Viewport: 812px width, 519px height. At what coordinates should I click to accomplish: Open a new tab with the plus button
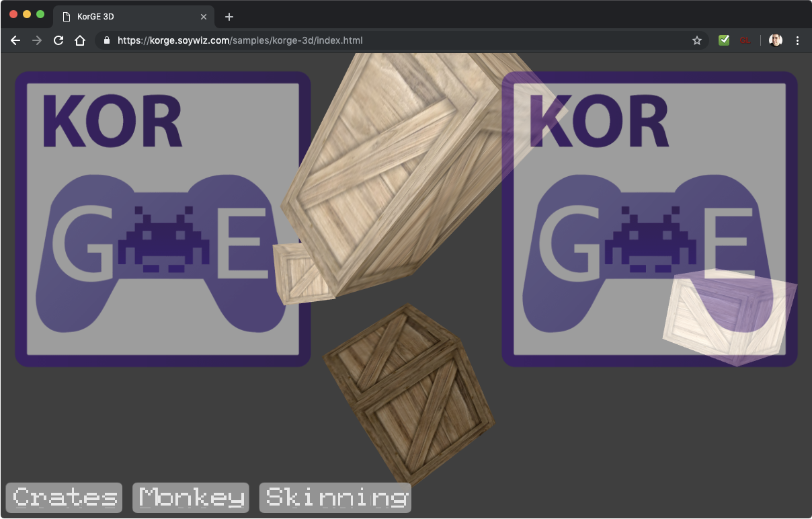(229, 16)
